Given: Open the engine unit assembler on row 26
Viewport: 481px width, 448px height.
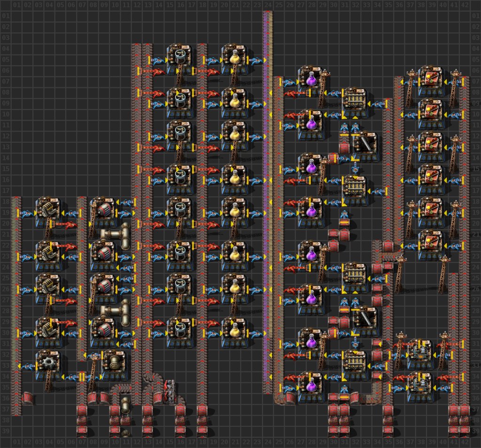Looking at the screenshot, I should click(48, 289).
